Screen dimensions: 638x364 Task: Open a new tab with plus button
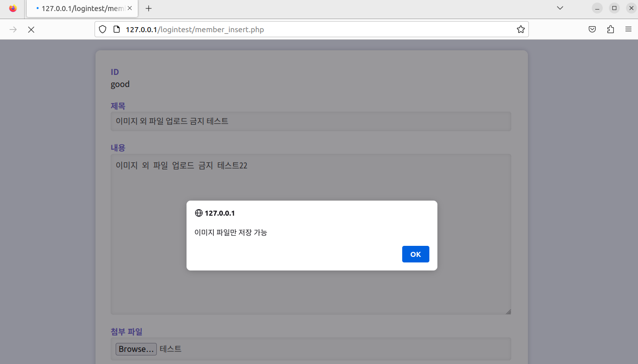tap(148, 9)
